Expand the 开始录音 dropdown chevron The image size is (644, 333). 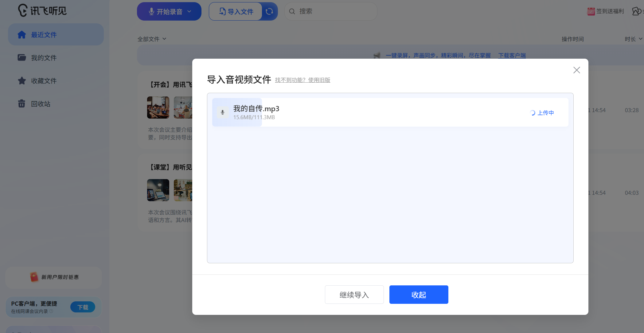click(x=190, y=11)
